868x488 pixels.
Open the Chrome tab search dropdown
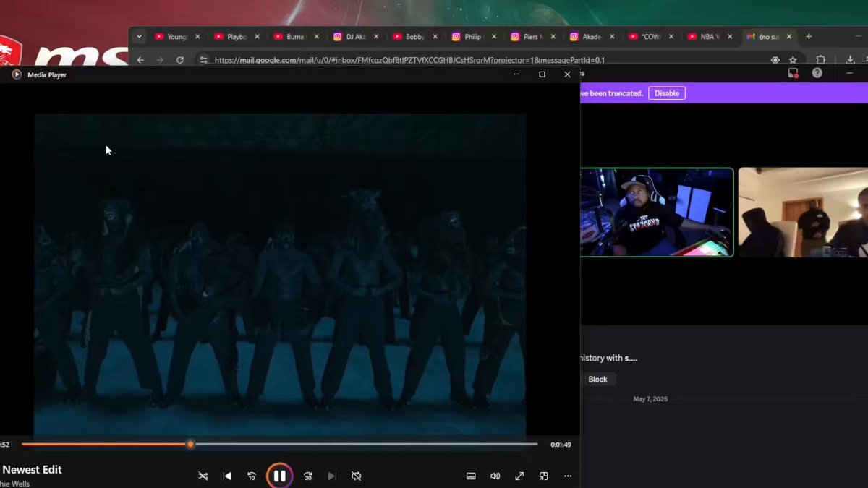pos(139,37)
